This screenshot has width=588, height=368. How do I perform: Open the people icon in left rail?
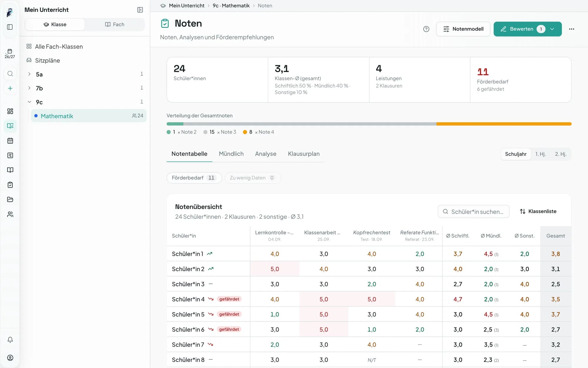pyautogui.click(x=10, y=214)
